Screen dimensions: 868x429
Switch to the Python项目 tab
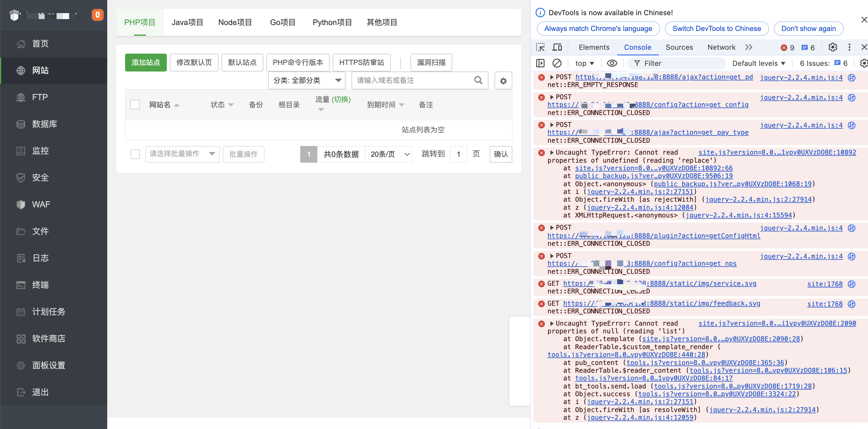pyautogui.click(x=332, y=23)
